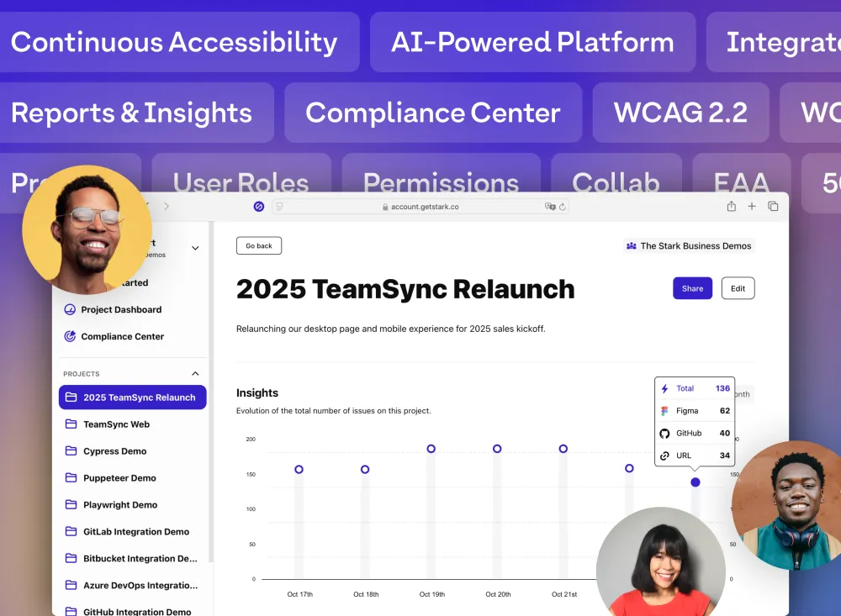This screenshot has width=841, height=616.
Task: Open the Playwright Demo project
Action: click(120, 504)
